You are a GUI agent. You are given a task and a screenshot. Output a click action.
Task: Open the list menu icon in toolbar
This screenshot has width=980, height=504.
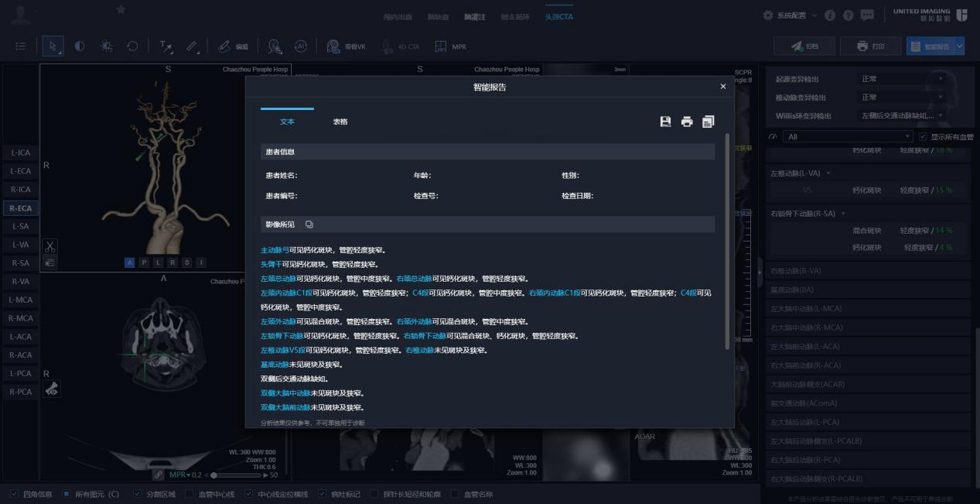(x=21, y=46)
